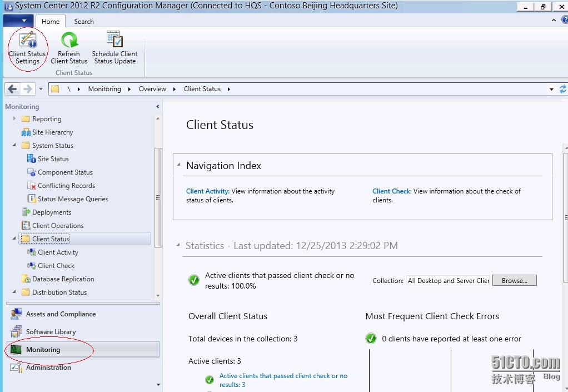Select Component Status in the tree
Viewport: 568px width, 392px height.
[65, 172]
